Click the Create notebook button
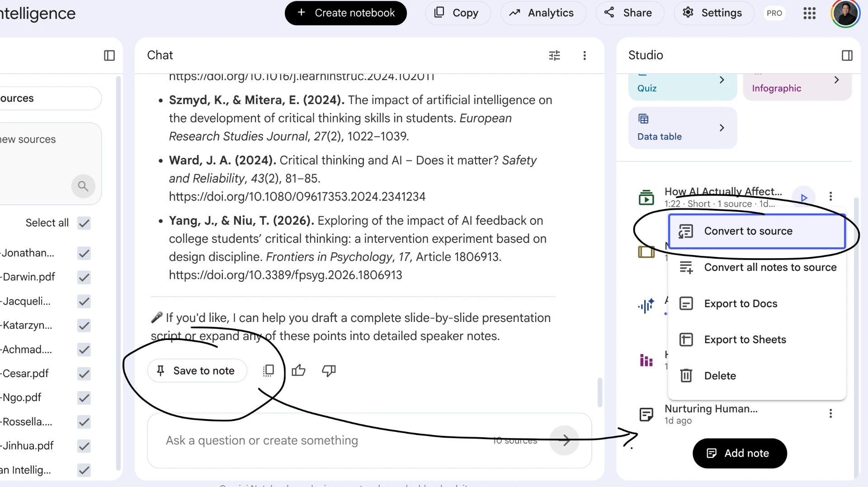Screen dimensions: 868x487 tap(346, 13)
